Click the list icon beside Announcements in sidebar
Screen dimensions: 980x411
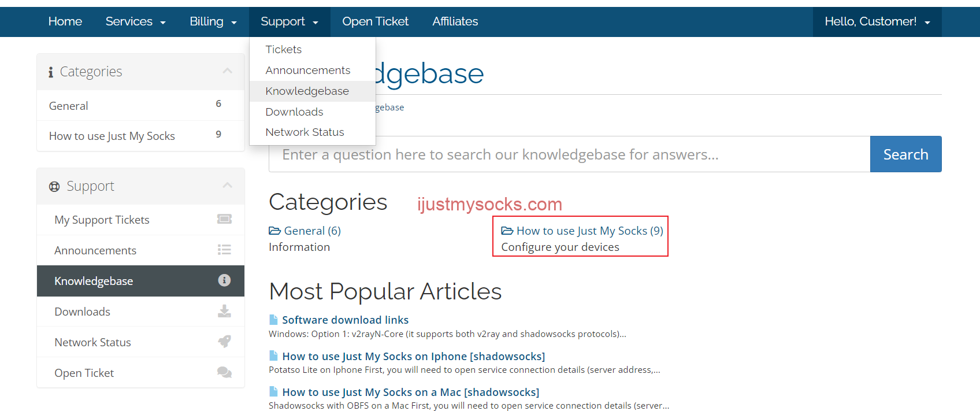click(224, 250)
